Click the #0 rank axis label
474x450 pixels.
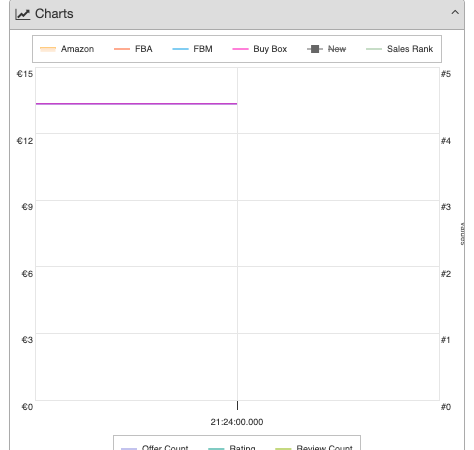click(x=446, y=407)
